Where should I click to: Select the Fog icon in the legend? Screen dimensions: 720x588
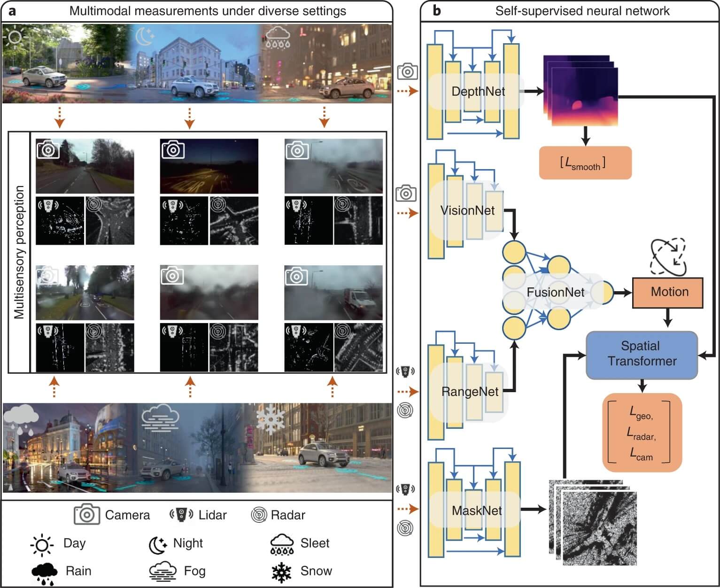(x=163, y=572)
